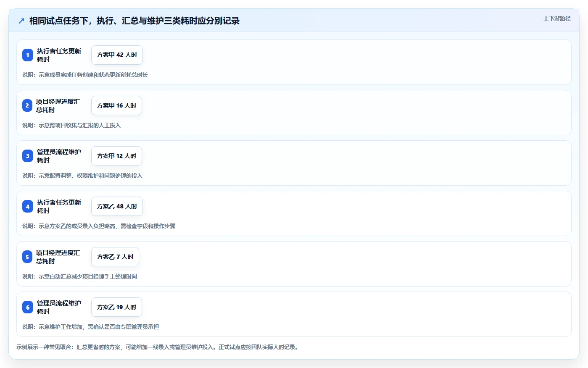The width and height of the screenshot is (588, 368).
Task: Click the arrow icon beside the header title
Action: 21,21
